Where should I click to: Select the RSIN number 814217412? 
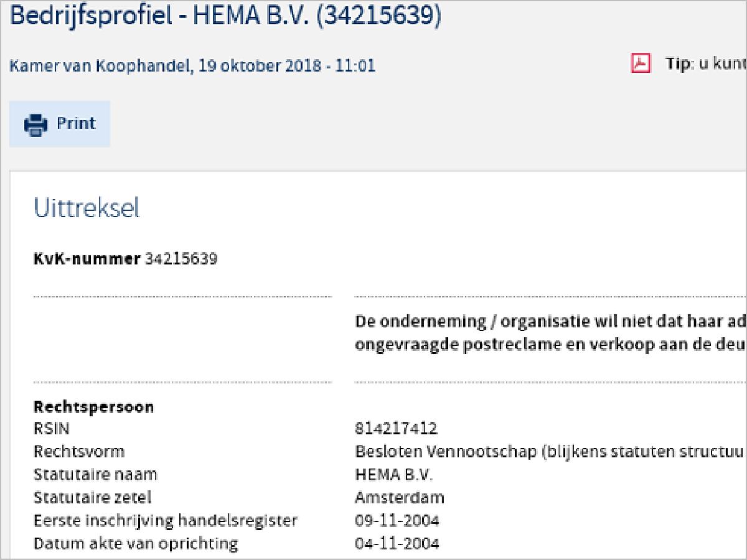[396, 428]
